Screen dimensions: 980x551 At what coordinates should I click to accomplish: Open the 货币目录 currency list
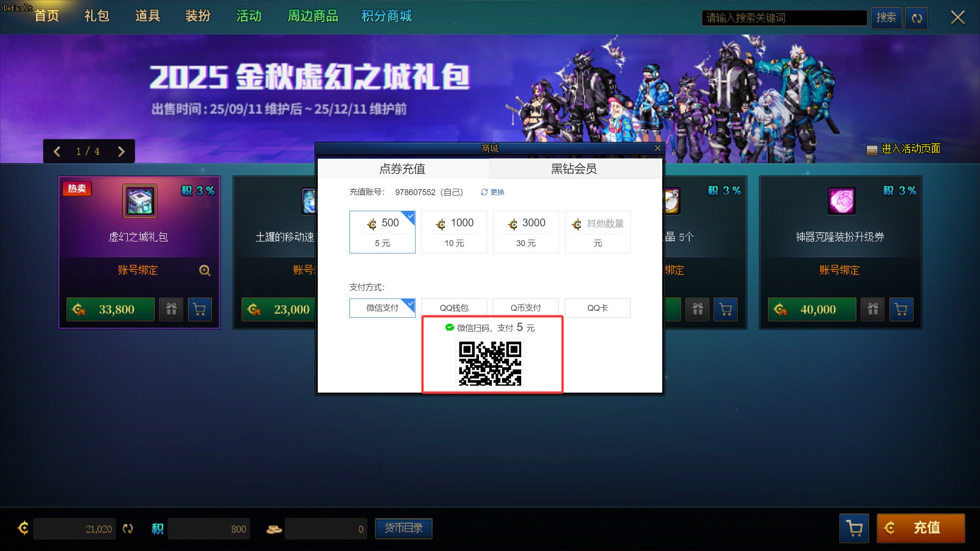tap(403, 528)
